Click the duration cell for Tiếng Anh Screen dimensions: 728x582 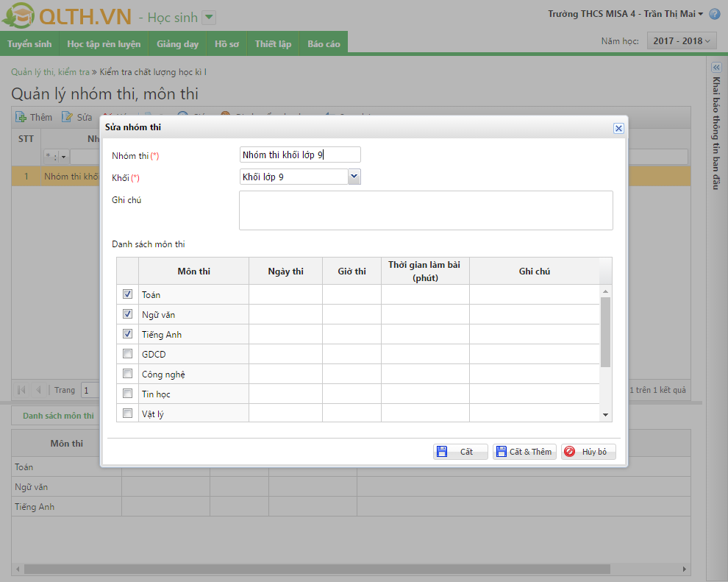(425, 335)
